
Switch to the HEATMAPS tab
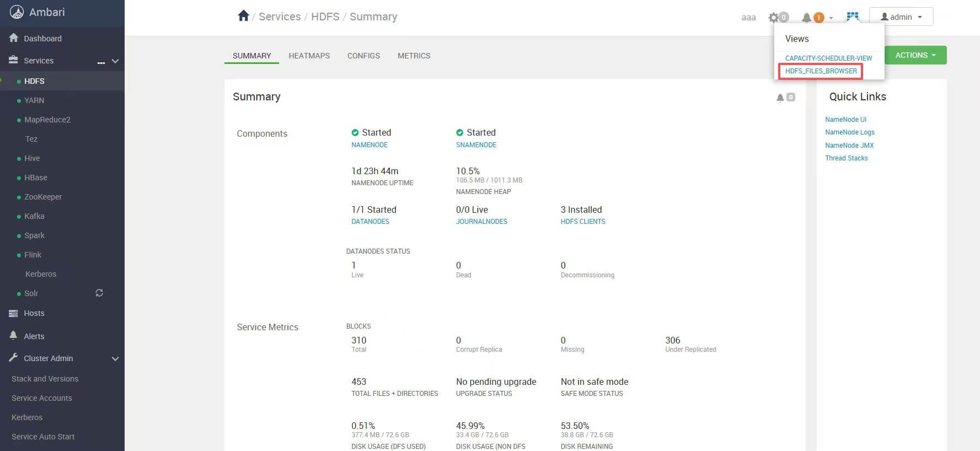coord(309,56)
